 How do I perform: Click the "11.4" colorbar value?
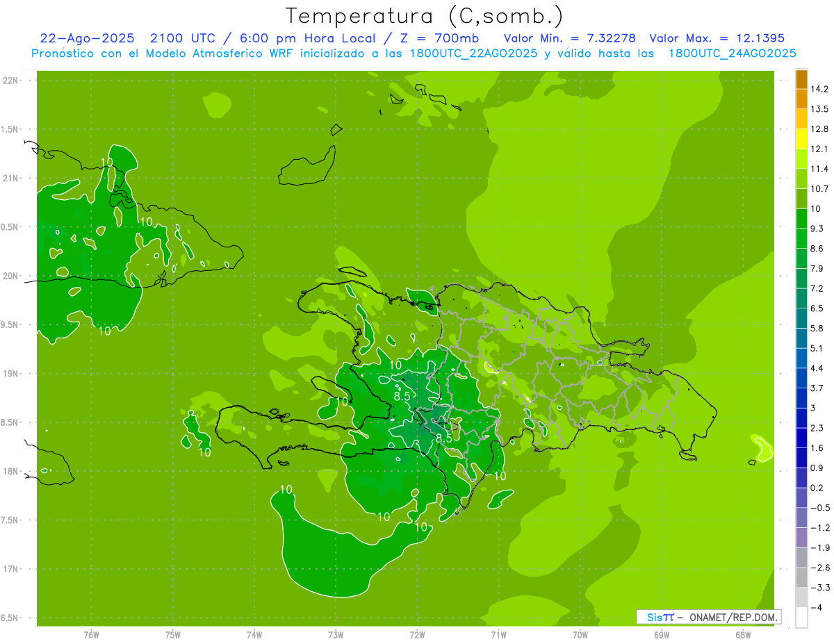point(820,169)
